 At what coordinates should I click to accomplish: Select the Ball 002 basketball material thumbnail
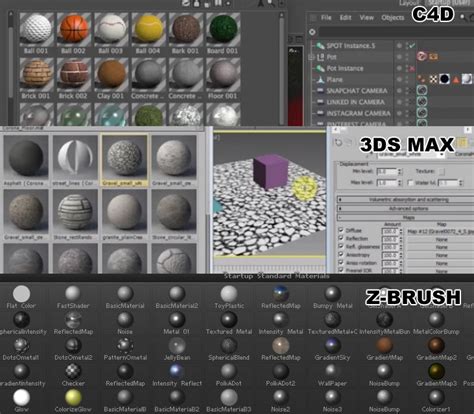click(74, 29)
